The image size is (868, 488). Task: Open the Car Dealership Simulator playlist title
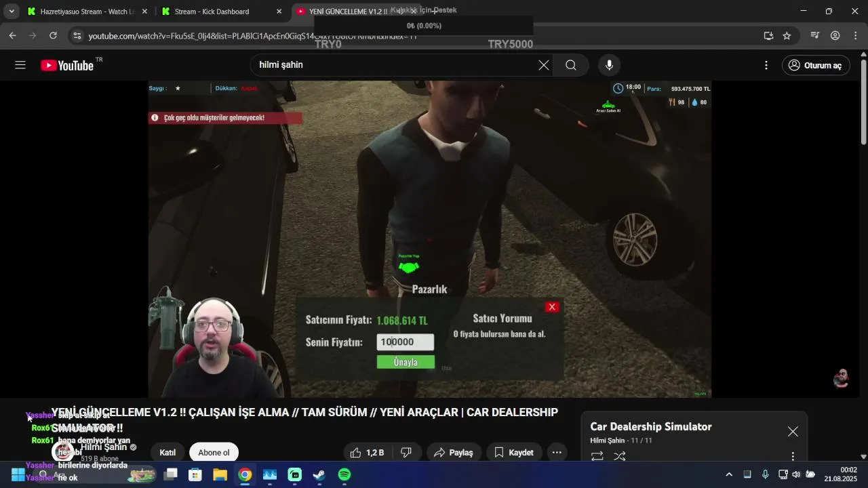pos(651,427)
